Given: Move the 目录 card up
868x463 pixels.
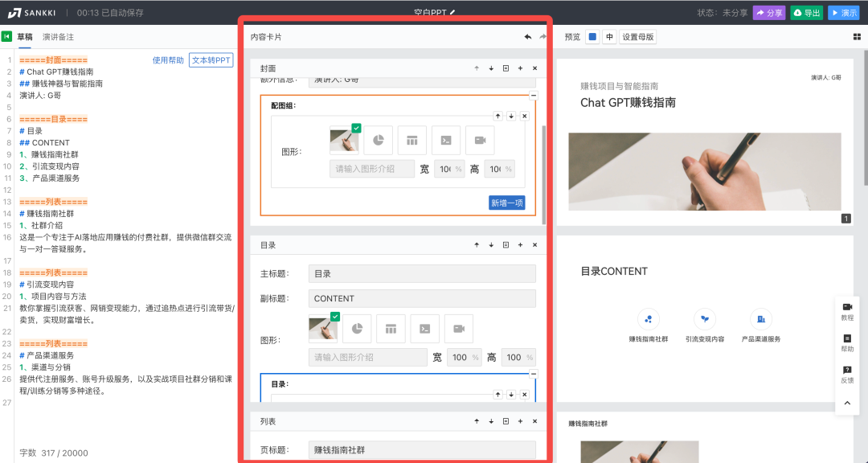Looking at the screenshot, I should pyautogui.click(x=477, y=245).
